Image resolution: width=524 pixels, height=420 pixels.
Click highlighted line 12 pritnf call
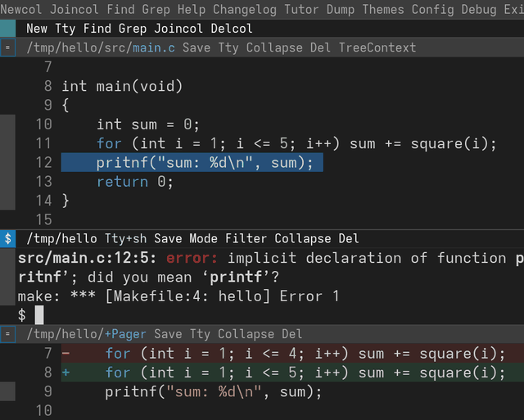tap(192, 162)
